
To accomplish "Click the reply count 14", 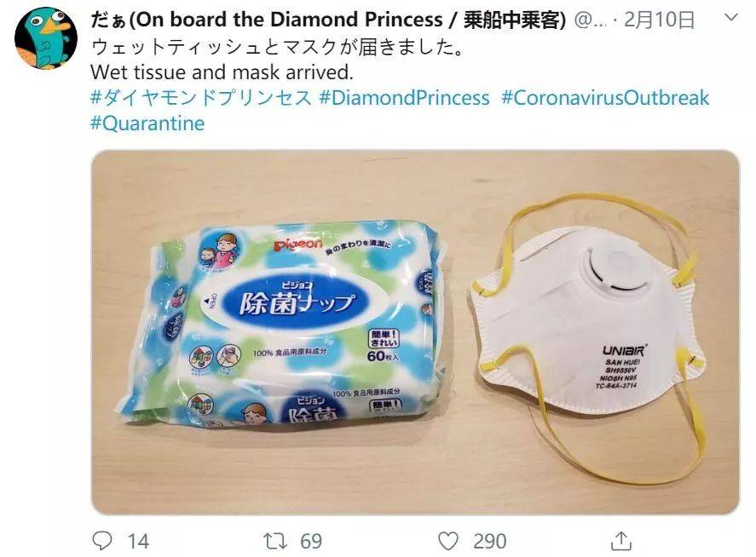I will tap(138, 541).
